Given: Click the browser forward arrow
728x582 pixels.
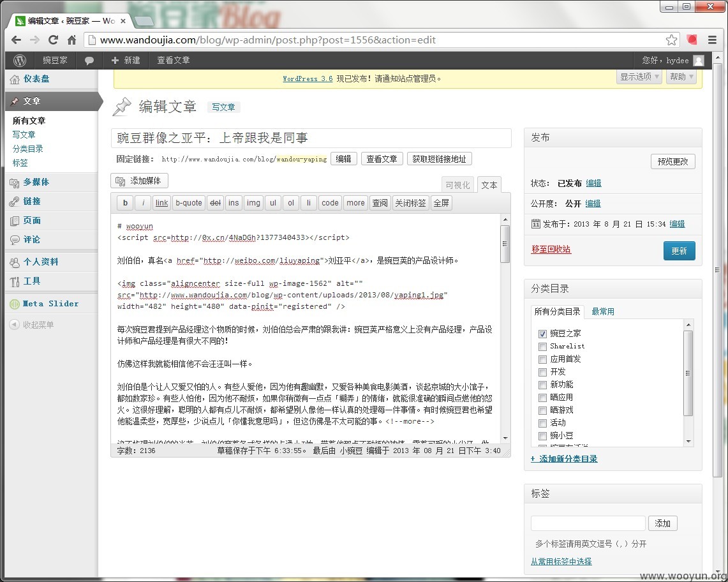Looking at the screenshot, I should pos(35,40).
